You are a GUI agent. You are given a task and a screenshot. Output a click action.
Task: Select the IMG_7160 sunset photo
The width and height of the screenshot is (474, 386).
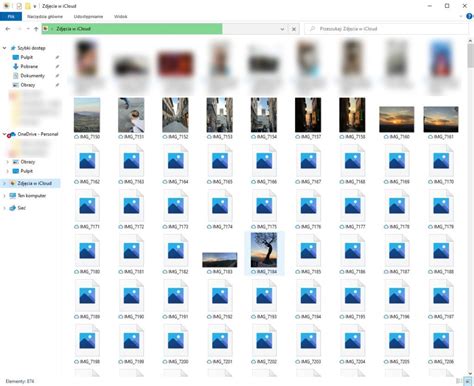[x=397, y=119]
